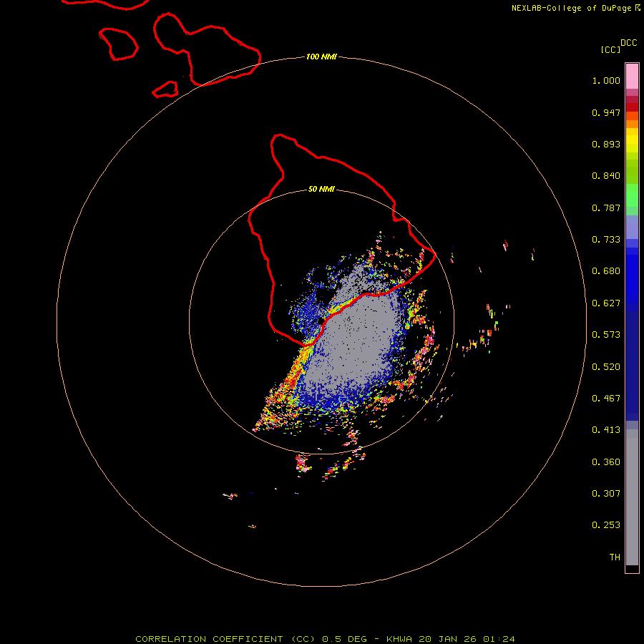Click the [CC] unit label

pos(610,49)
